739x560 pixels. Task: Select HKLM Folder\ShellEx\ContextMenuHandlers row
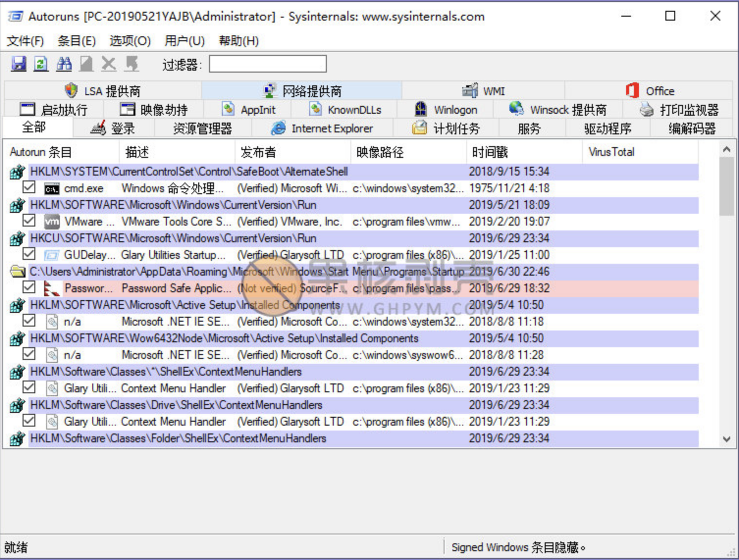(354, 438)
